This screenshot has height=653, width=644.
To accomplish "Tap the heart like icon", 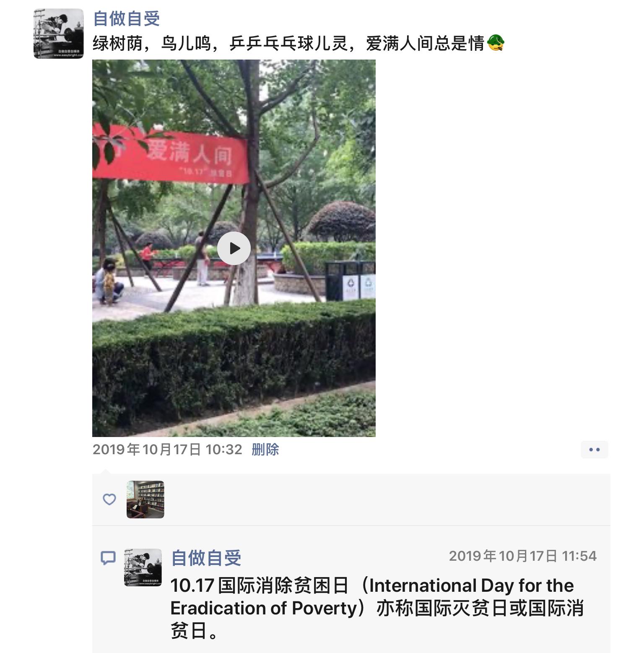I will pos(109,499).
